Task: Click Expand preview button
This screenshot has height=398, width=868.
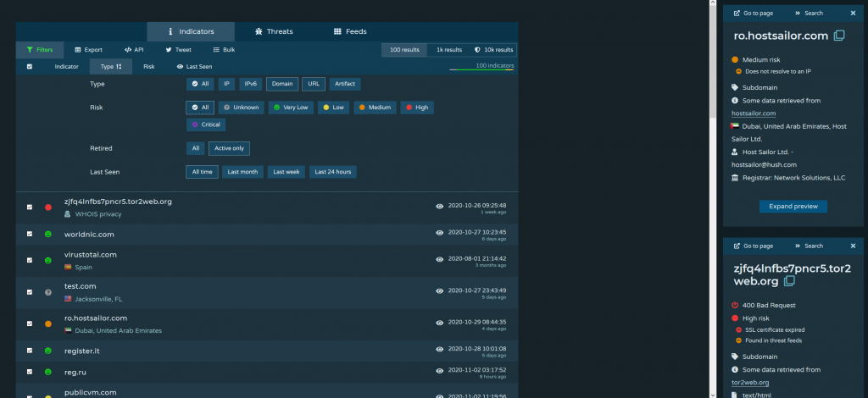Action: click(793, 206)
